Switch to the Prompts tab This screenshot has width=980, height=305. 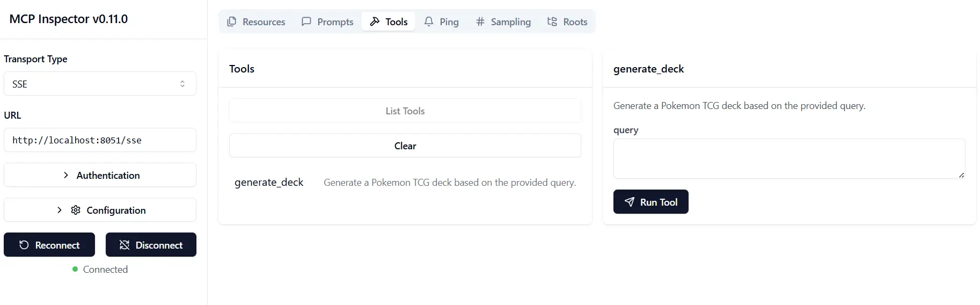[327, 21]
